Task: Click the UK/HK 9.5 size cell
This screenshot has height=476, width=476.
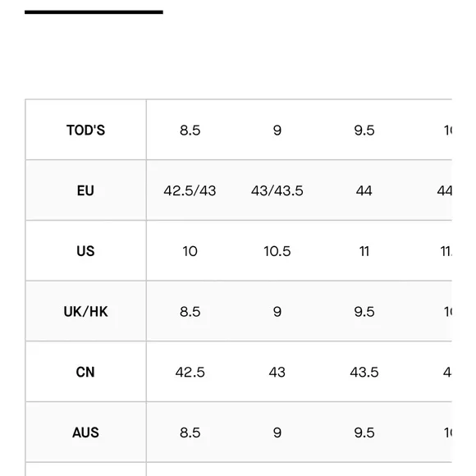Action: click(364, 311)
